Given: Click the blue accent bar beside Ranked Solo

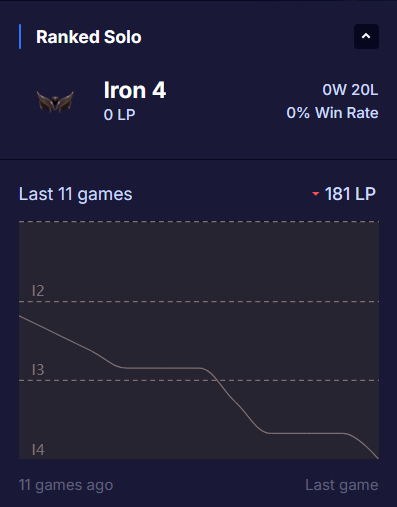Looking at the screenshot, I should coord(20,36).
